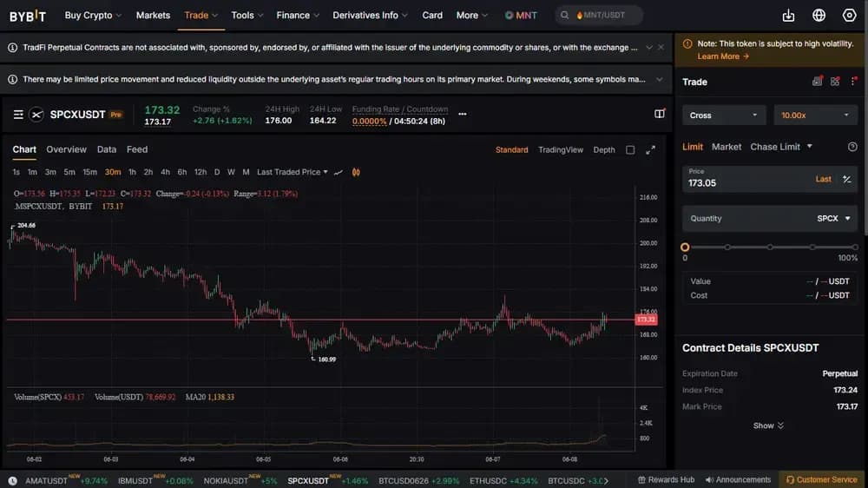868x488 pixels.
Task: Click Learn More in volatility note
Action: tap(722, 56)
